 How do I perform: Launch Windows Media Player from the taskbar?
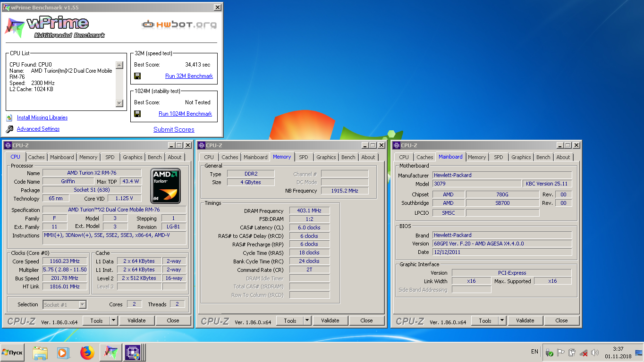(x=63, y=353)
